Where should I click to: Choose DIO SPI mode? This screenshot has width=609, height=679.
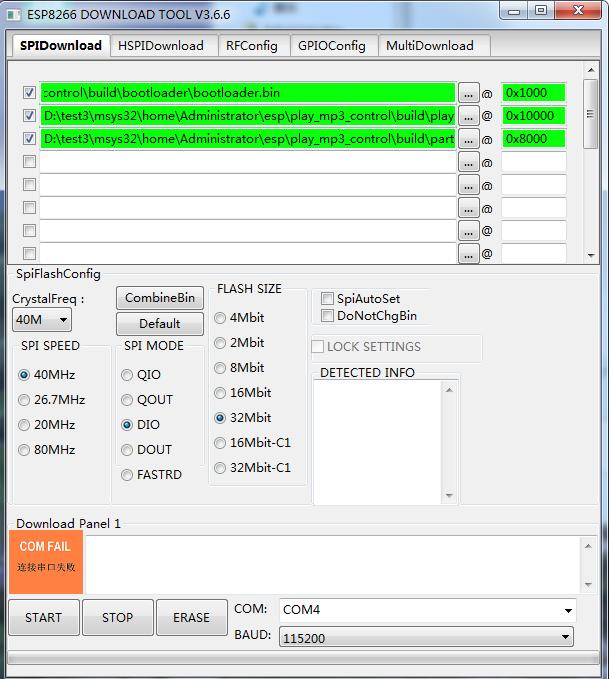(140, 425)
